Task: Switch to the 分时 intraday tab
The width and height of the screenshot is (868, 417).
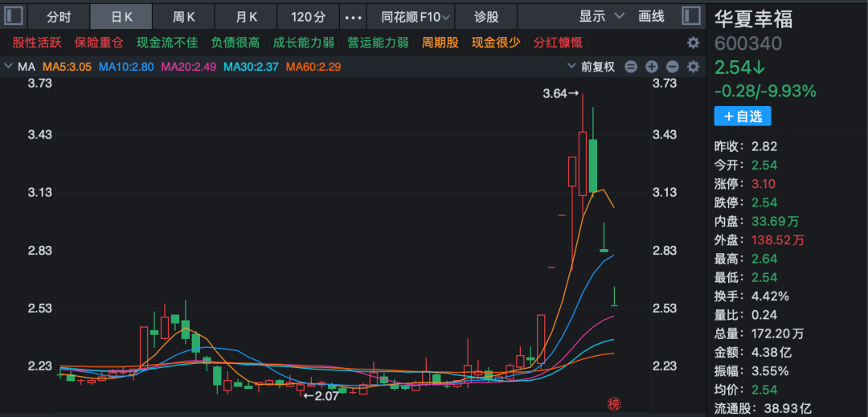Action: point(59,16)
